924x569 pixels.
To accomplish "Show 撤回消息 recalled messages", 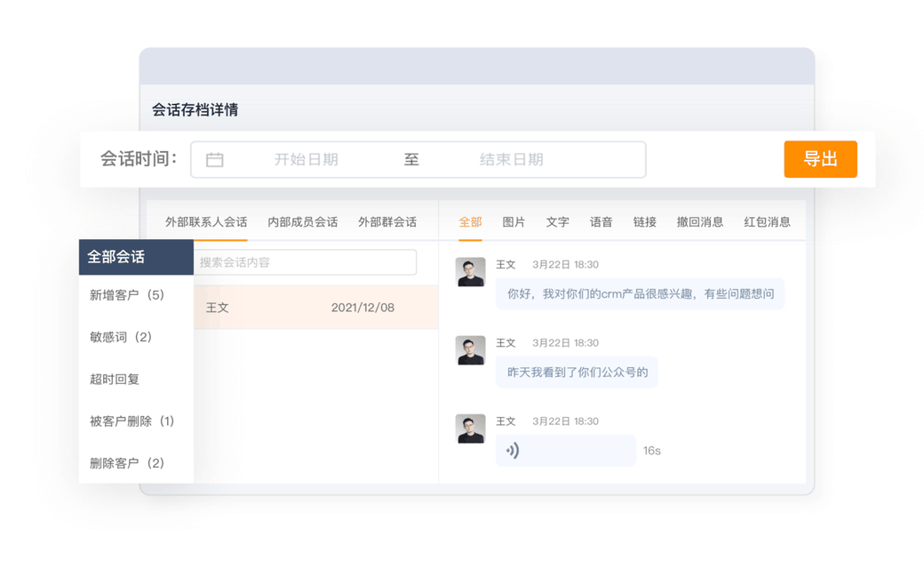I will coord(699,222).
